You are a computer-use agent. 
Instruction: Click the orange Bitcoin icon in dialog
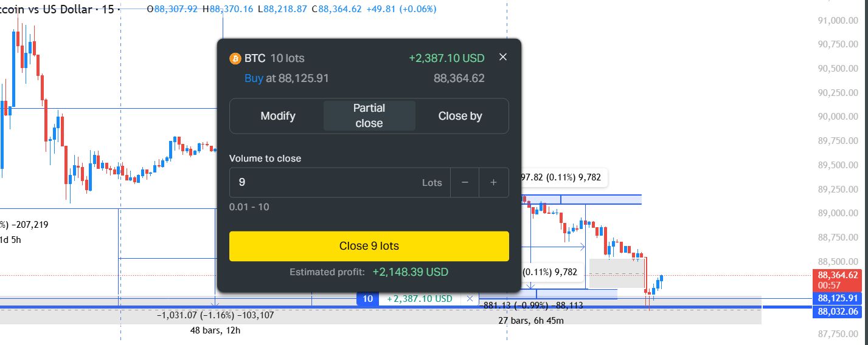coord(235,59)
